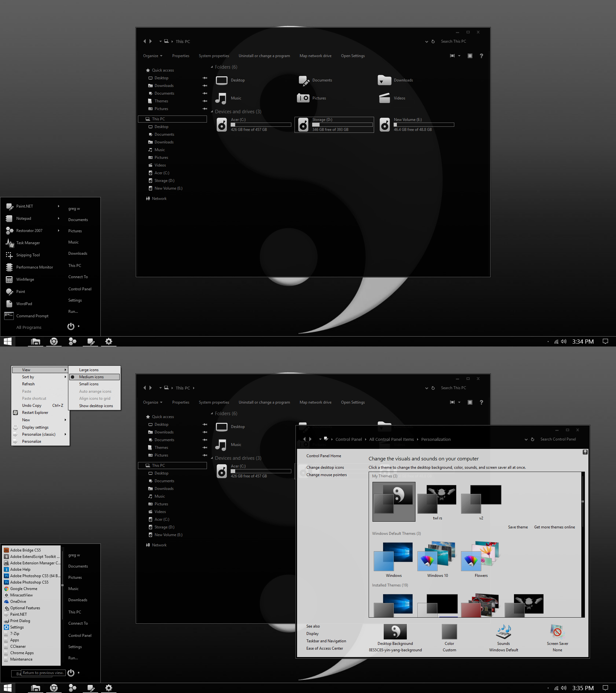Click Get more themes online
The height and width of the screenshot is (693, 616).
[x=554, y=527]
